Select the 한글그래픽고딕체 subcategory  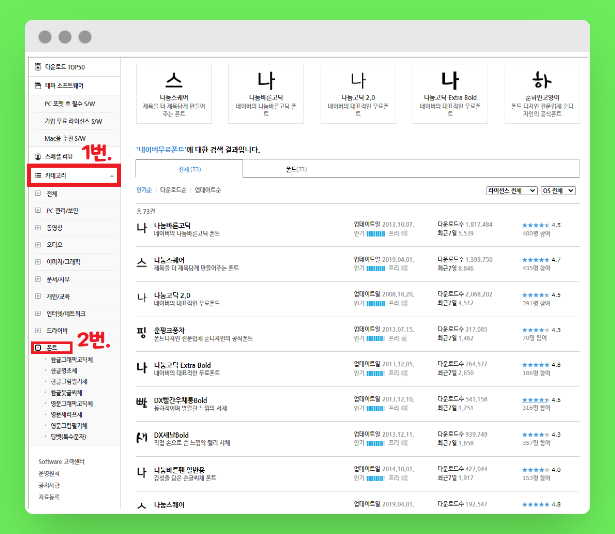[72, 360]
